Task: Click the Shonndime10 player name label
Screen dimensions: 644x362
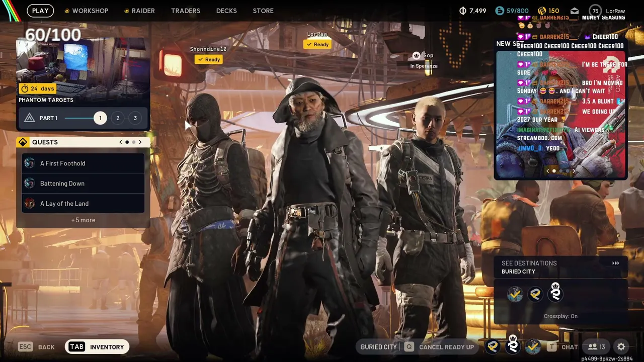Action: click(x=208, y=49)
